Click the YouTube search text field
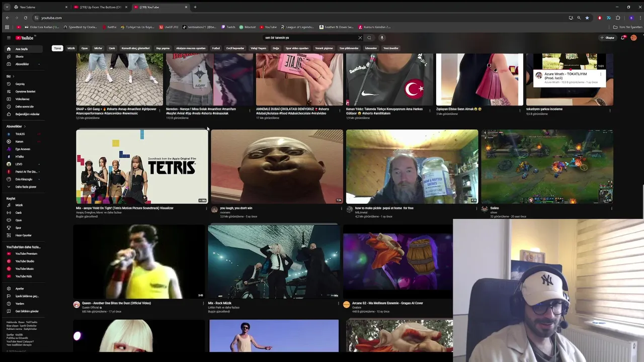This screenshot has height=362, width=644. click(x=309, y=38)
